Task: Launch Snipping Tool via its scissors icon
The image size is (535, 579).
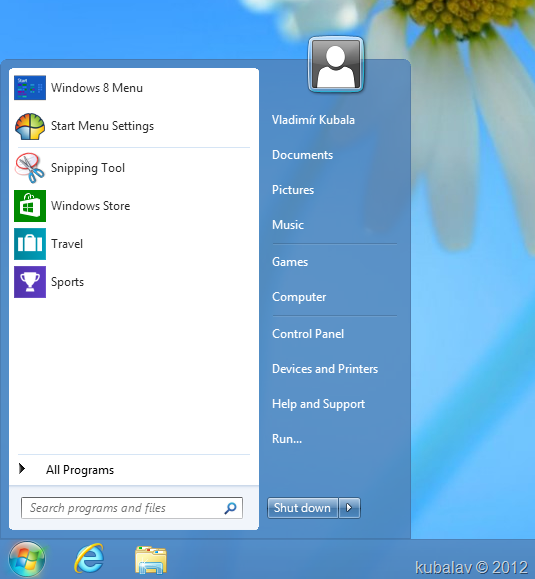Action: tap(30, 168)
